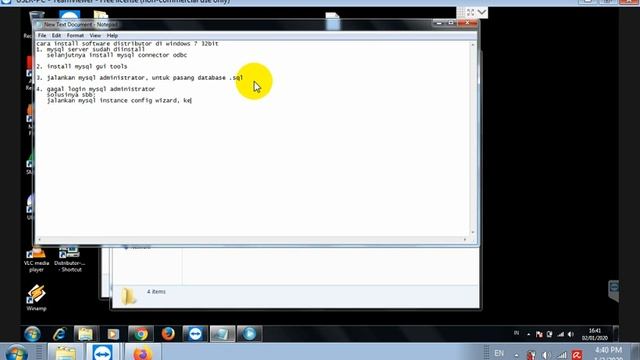Open the Edit menu in Notepad
This screenshot has height=360, width=640.
[x=56, y=36]
